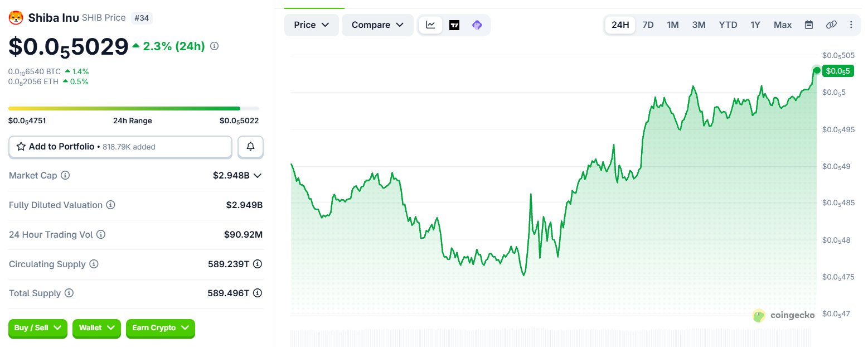This screenshot has height=347, width=868.
Task: Click the purple chart icon
Action: click(477, 25)
